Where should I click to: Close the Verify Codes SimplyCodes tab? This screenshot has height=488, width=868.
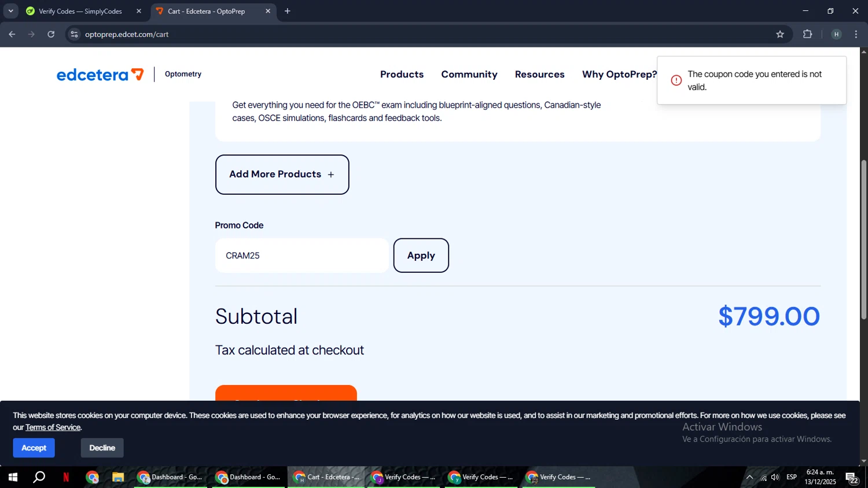139,11
